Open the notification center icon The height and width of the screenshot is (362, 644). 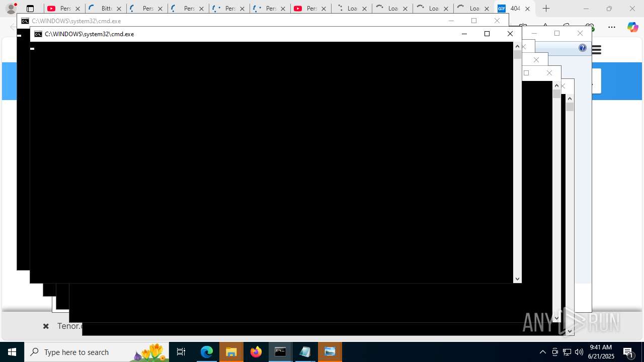628,352
